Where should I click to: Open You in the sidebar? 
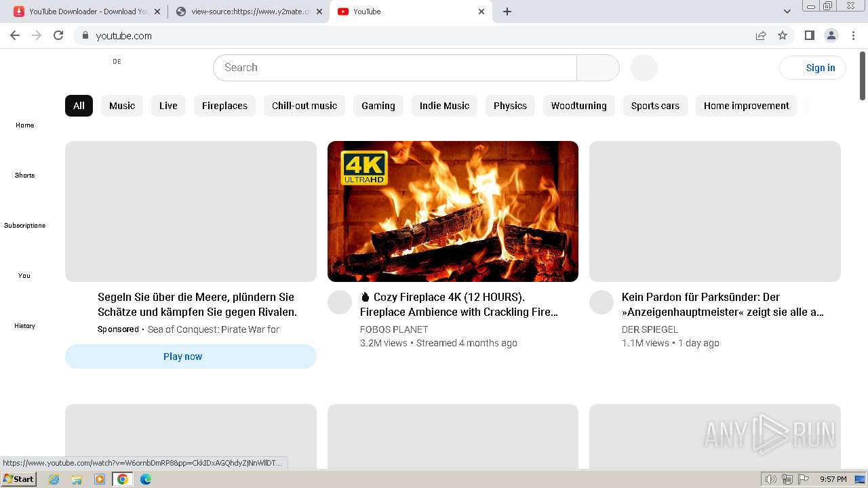(24, 275)
